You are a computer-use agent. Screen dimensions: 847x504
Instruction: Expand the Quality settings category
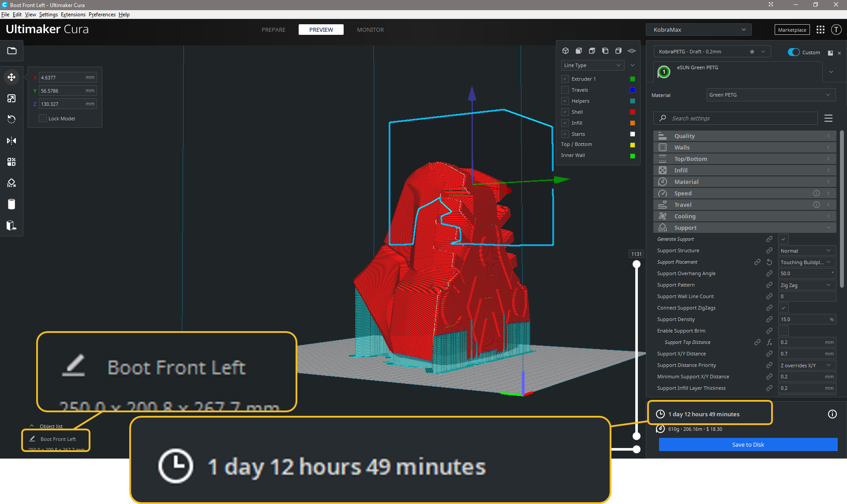pos(745,136)
